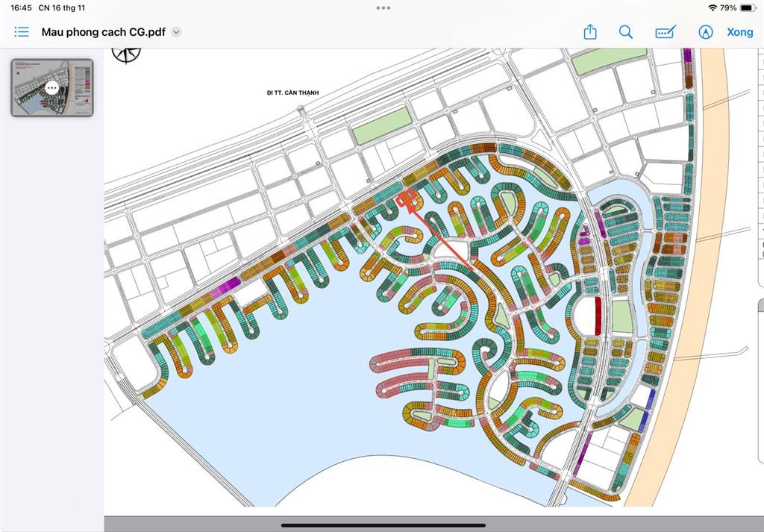Tap the dark red block on map
This screenshot has height=532, width=764.
596,315
